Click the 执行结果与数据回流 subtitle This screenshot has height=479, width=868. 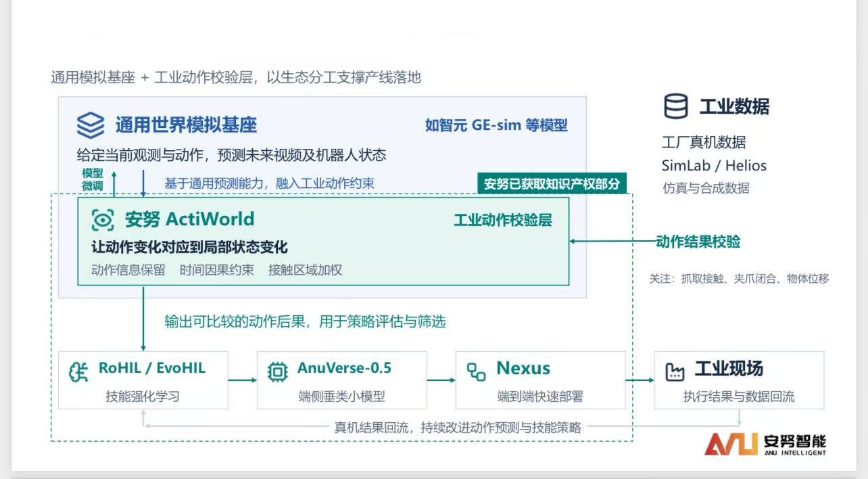[739, 396]
